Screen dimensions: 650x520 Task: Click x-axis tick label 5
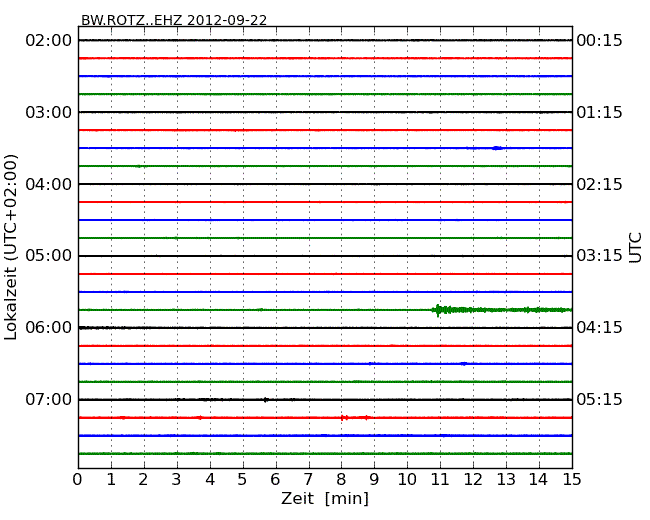pyautogui.click(x=243, y=480)
